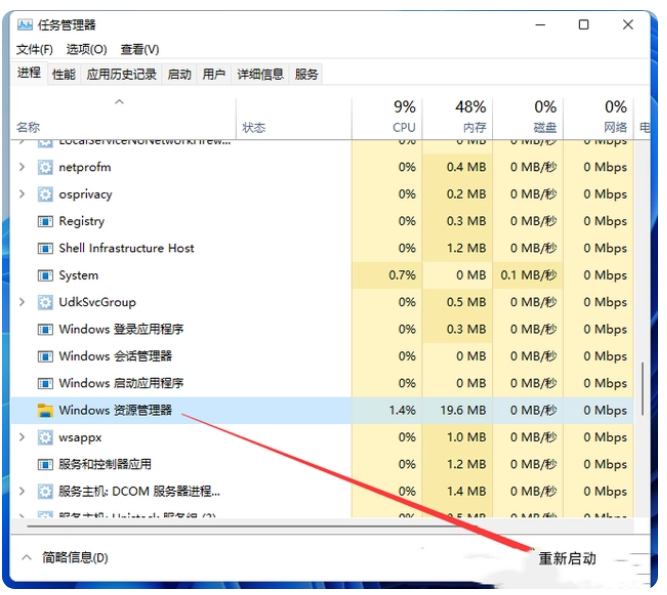Click the 服务和控制器应用 icon
667x595 pixels.
pos(45,464)
